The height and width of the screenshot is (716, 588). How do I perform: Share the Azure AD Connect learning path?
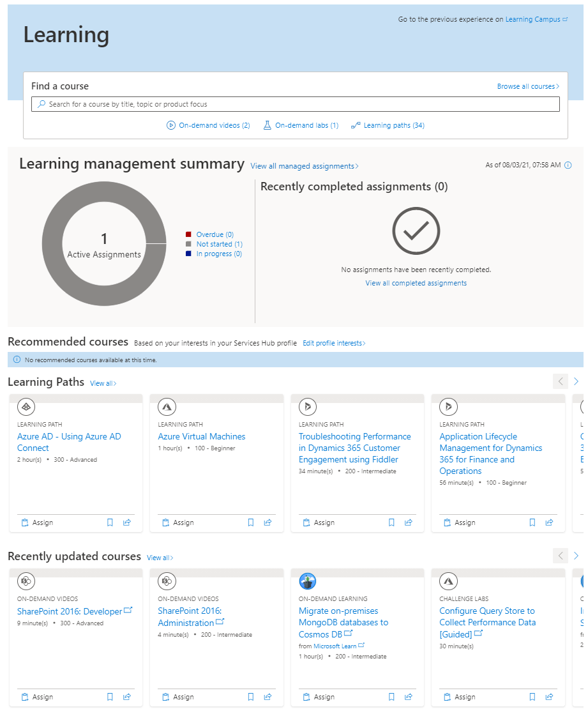click(x=127, y=522)
